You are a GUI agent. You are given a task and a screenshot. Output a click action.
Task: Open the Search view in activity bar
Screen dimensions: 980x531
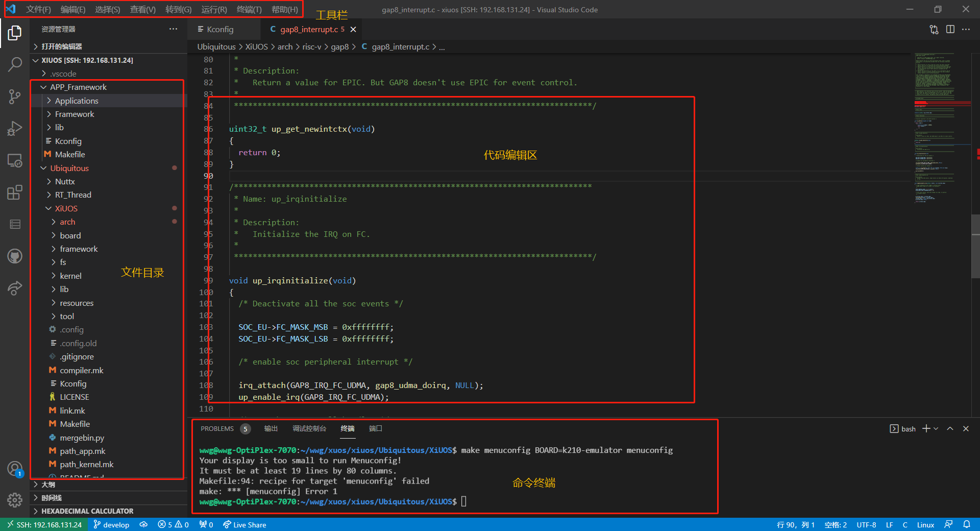(x=15, y=64)
